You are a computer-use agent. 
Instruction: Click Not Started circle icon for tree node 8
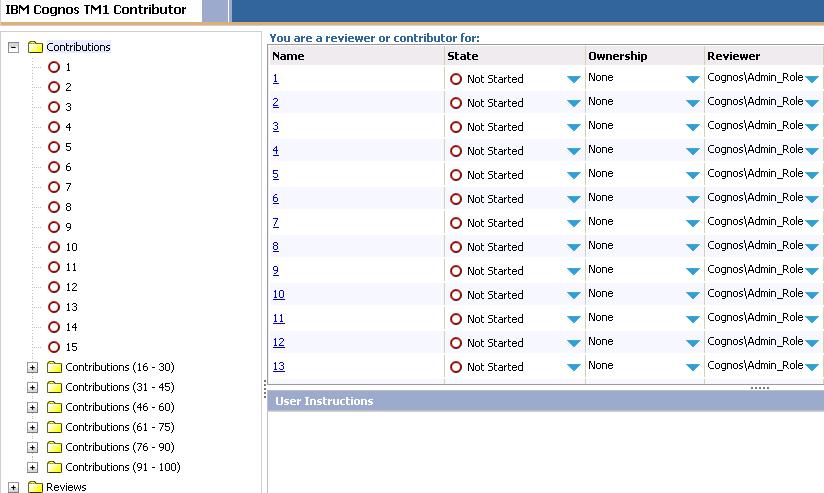(x=54, y=207)
